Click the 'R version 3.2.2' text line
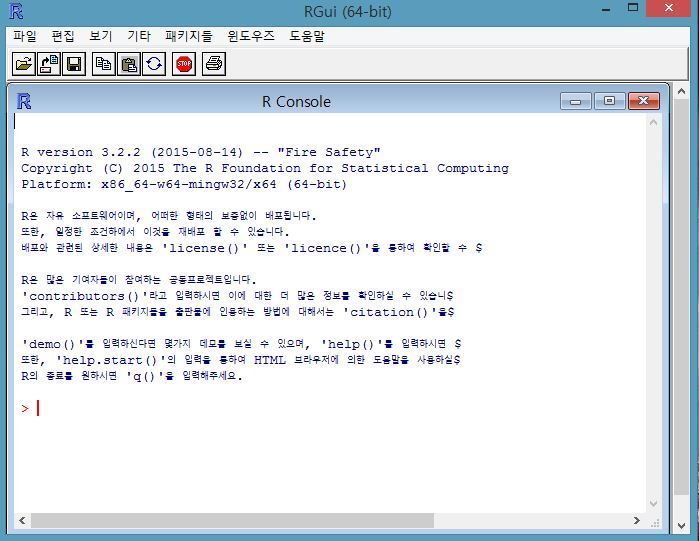This screenshot has width=699, height=541. (201, 152)
